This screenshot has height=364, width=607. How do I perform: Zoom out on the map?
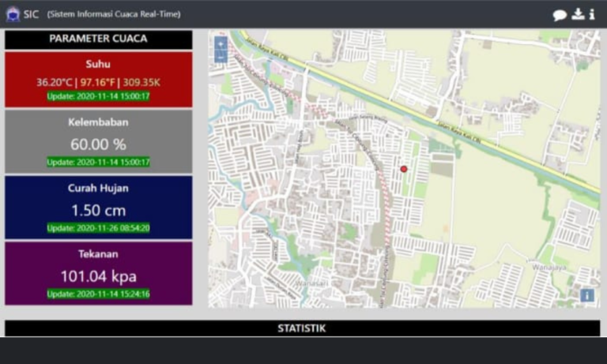pyautogui.click(x=221, y=57)
